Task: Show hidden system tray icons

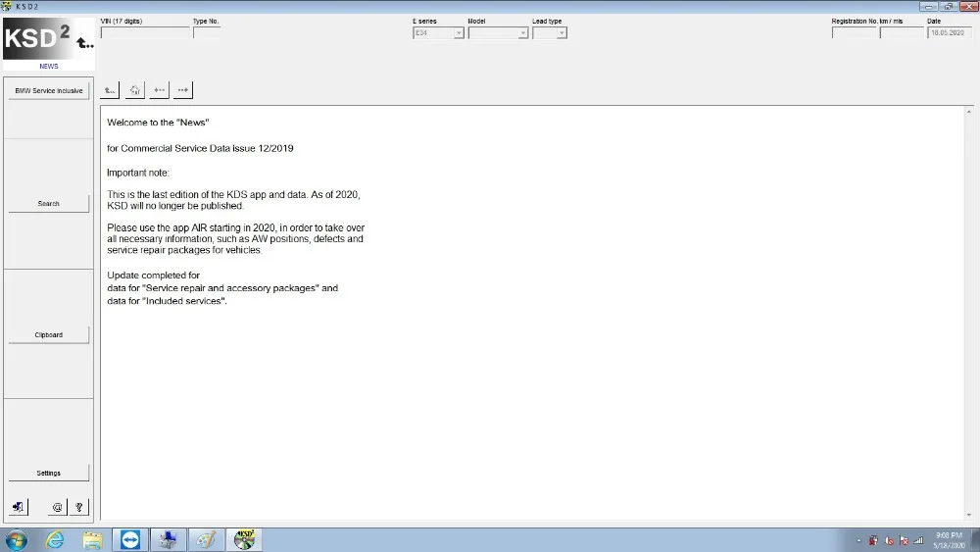Action: [x=858, y=541]
